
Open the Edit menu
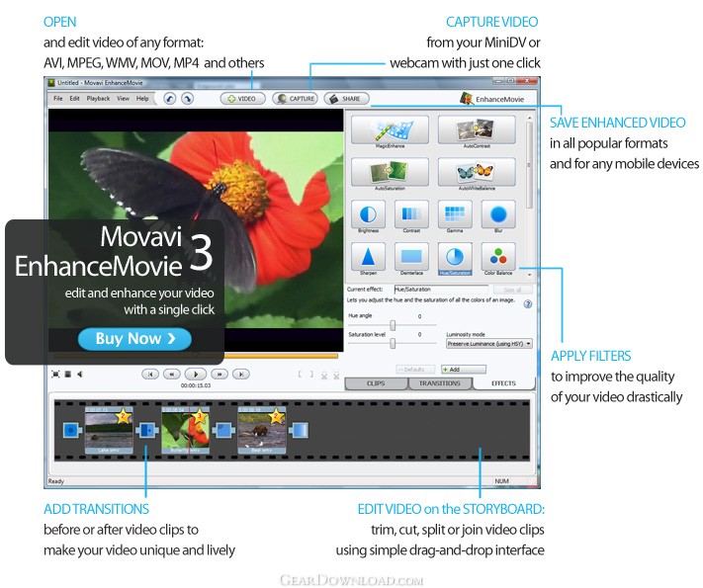point(74,99)
